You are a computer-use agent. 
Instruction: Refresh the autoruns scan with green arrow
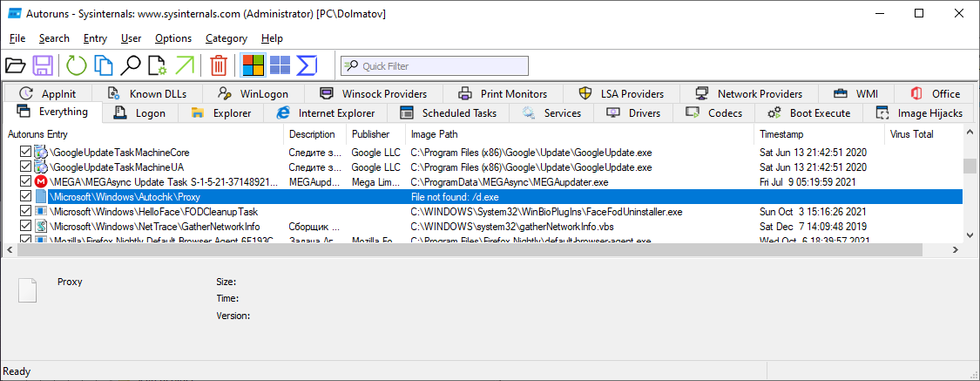pos(77,65)
